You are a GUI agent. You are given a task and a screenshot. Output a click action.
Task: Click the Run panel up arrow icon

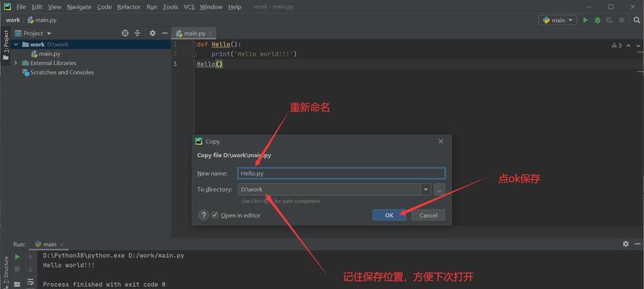30,257
